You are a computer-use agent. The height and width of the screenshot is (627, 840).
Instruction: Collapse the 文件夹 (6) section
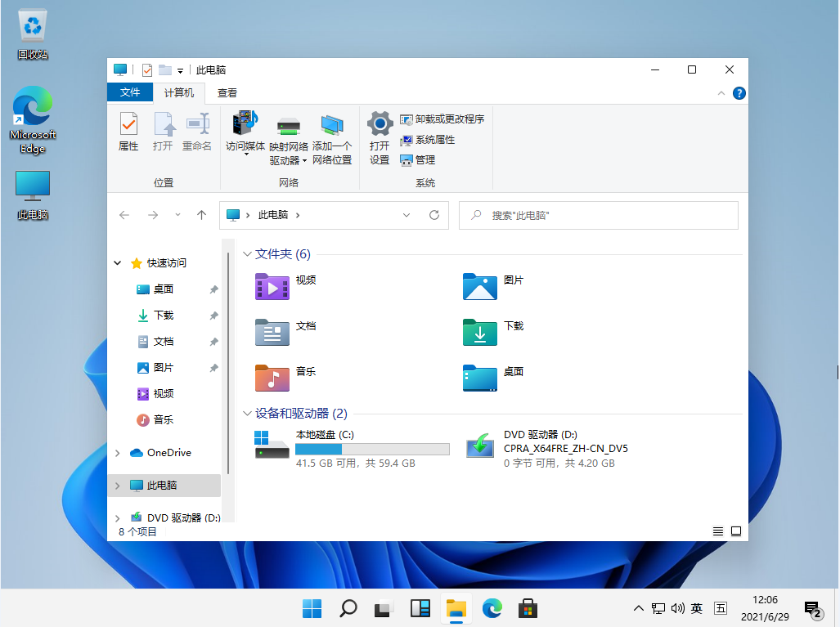[247, 254]
